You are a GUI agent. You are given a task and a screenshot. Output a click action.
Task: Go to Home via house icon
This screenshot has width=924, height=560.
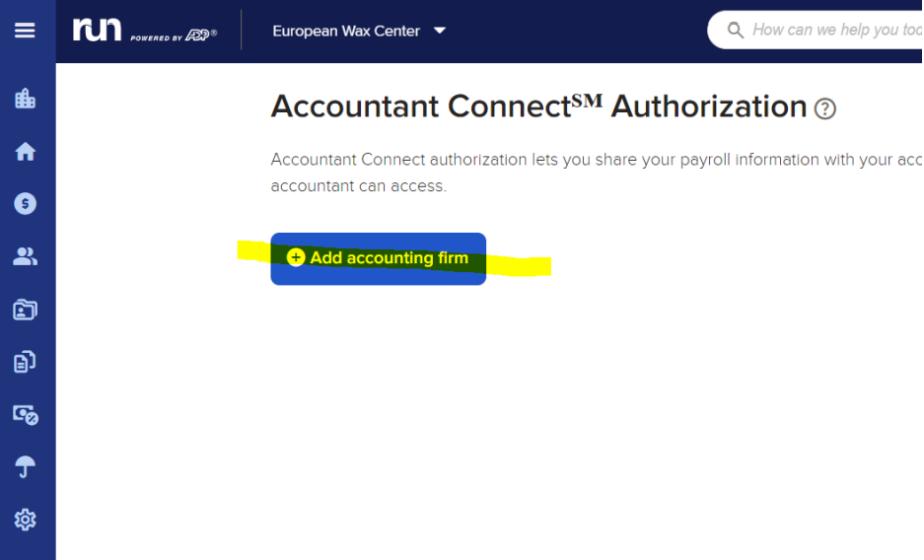pyautogui.click(x=25, y=151)
